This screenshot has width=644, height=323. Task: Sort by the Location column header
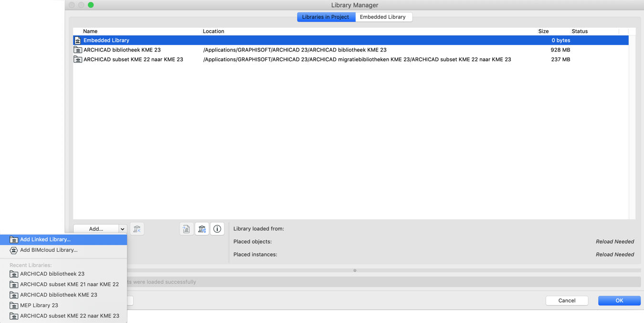(213, 31)
